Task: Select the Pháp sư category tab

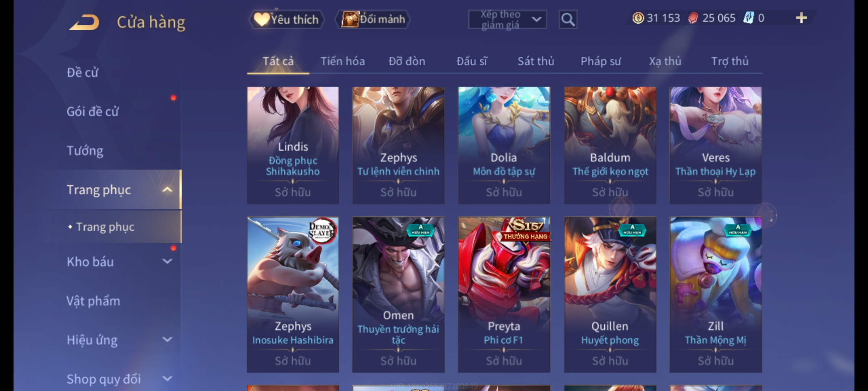Action: tap(601, 61)
